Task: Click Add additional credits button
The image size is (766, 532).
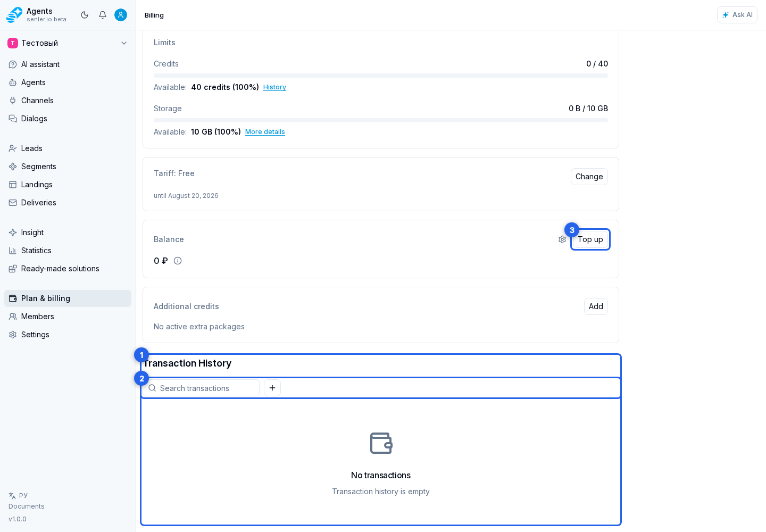Action: 596,306
